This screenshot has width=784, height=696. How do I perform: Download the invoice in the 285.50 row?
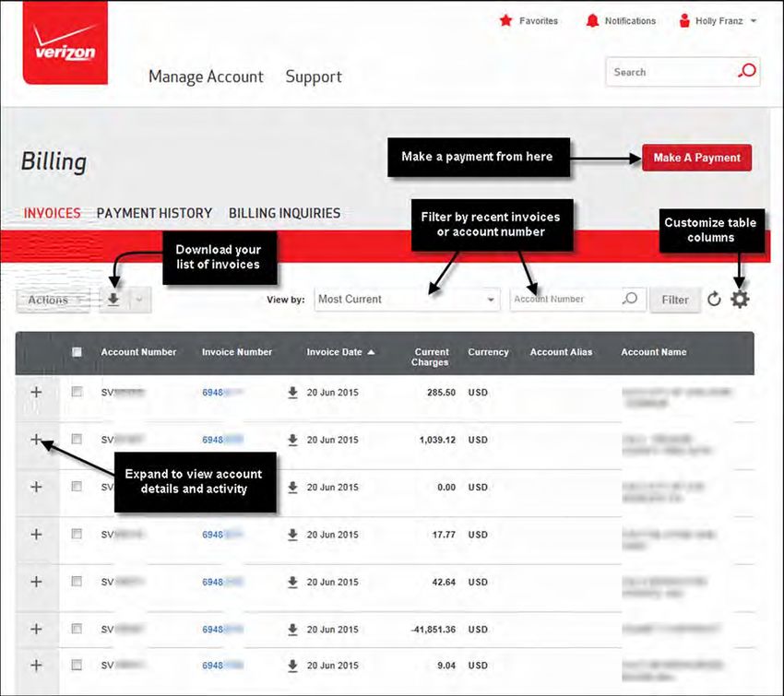coord(293,393)
